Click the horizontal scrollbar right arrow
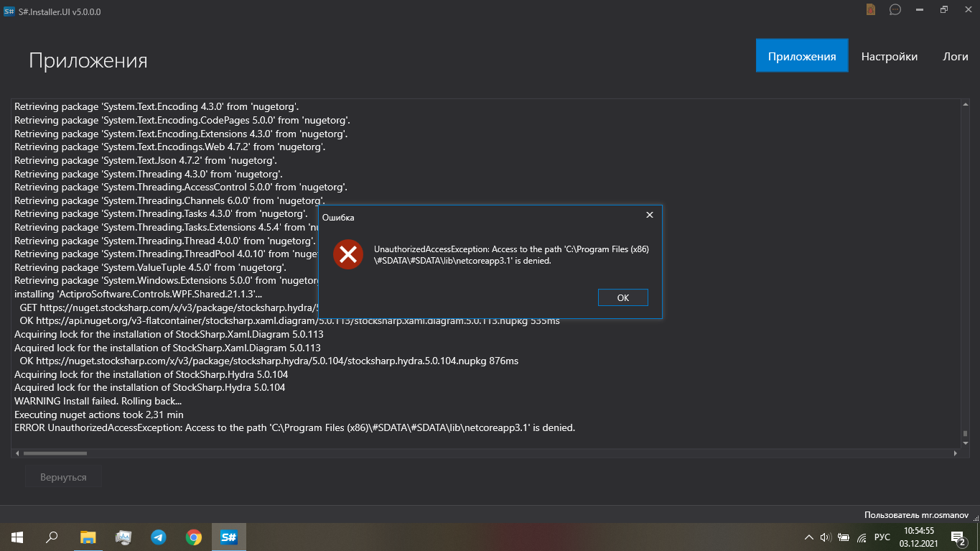This screenshot has height=551, width=980. [956, 453]
